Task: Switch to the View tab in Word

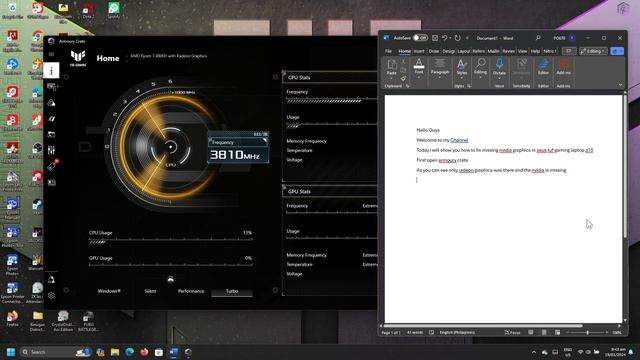Action: point(522,51)
